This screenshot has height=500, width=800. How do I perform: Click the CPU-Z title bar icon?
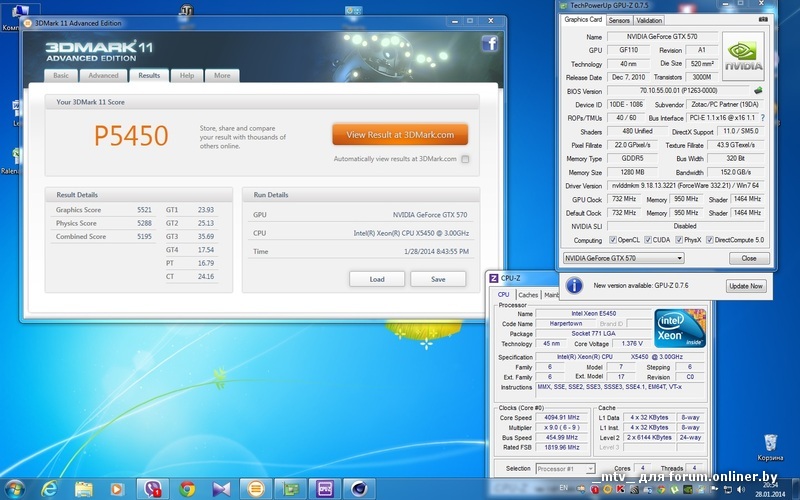493,278
